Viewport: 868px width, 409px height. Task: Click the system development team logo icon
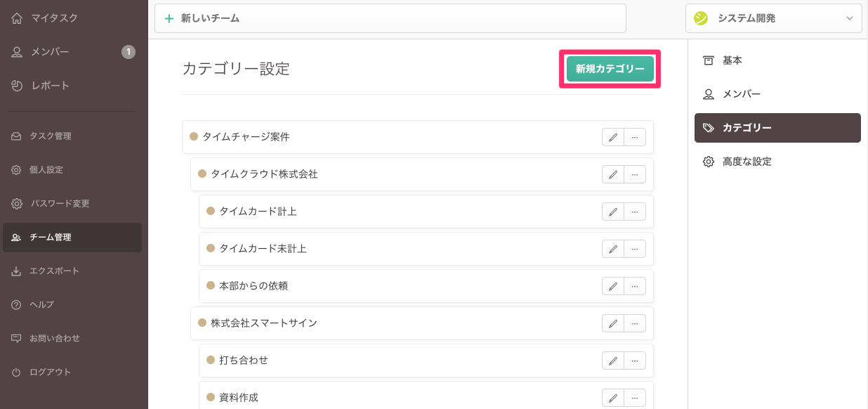point(701,18)
